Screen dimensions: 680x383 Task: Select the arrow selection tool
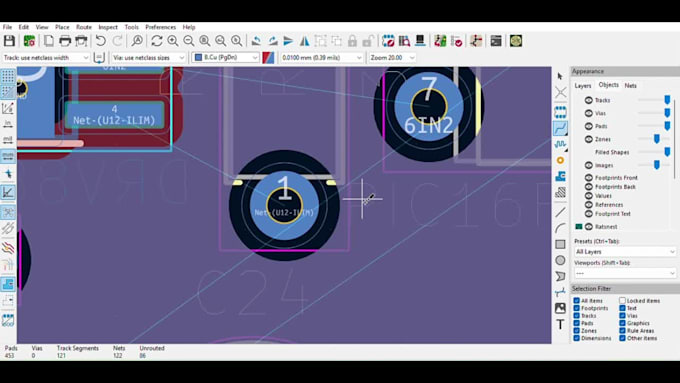point(560,76)
